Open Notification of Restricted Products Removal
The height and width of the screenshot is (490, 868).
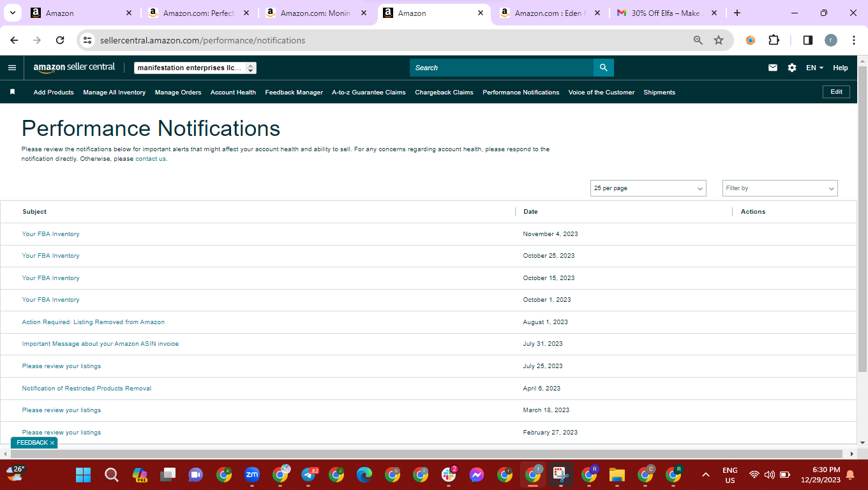87,389
